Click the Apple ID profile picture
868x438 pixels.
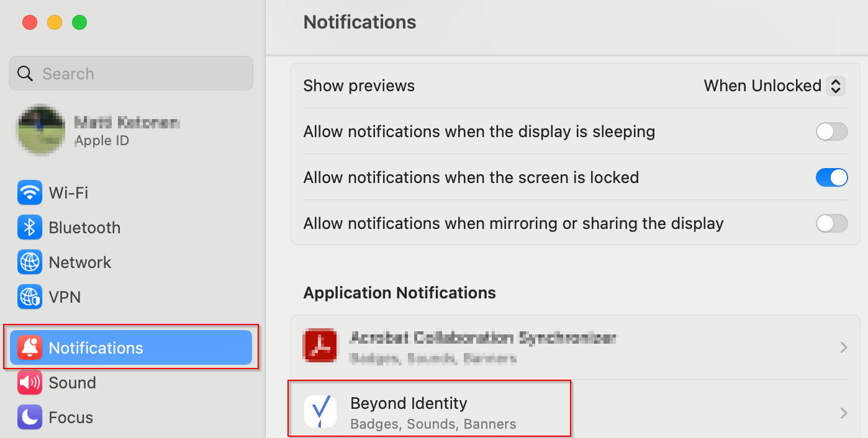tap(40, 130)
